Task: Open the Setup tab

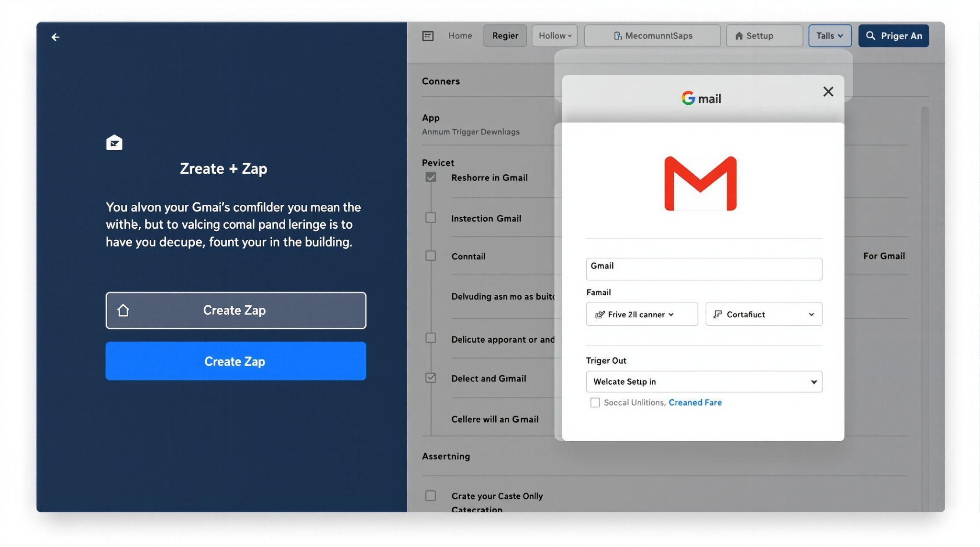Action: click(x=764, y=36)
